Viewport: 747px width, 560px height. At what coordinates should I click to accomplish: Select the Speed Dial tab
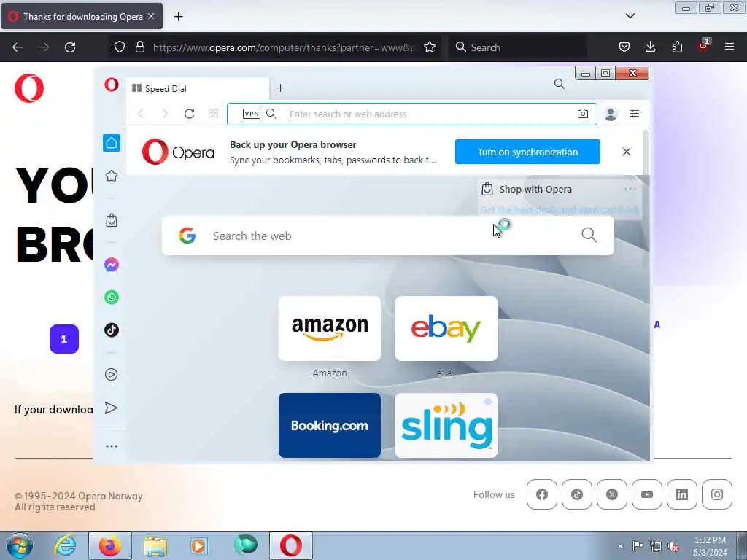[198, 88]
